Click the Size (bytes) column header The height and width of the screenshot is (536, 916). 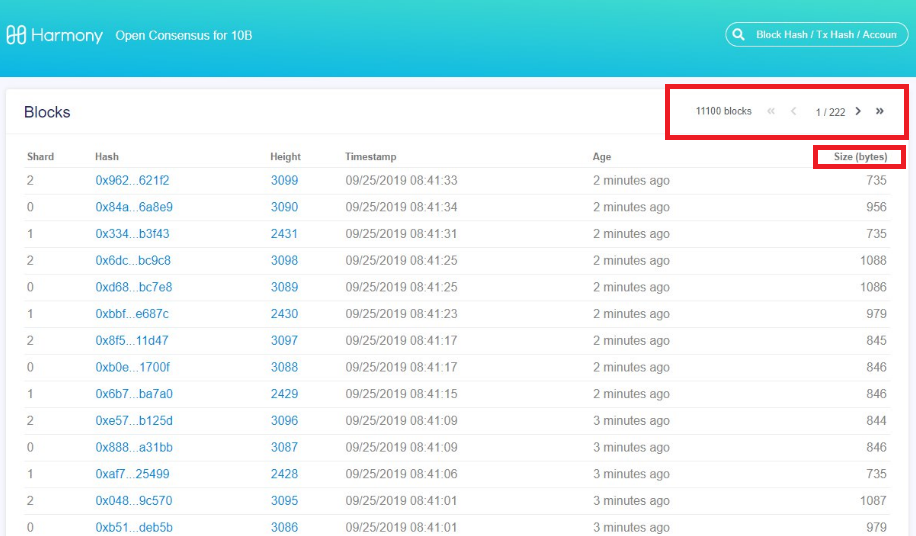coord(860,156)
